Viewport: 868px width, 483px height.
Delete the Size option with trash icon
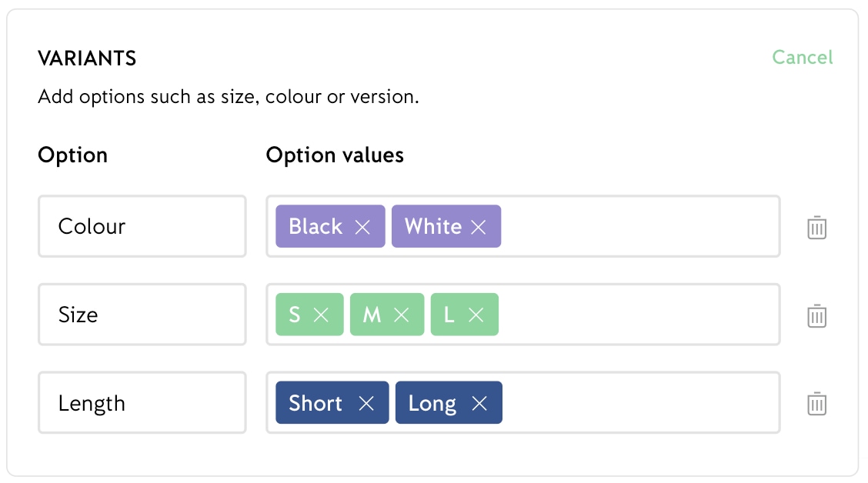(816, 315)
